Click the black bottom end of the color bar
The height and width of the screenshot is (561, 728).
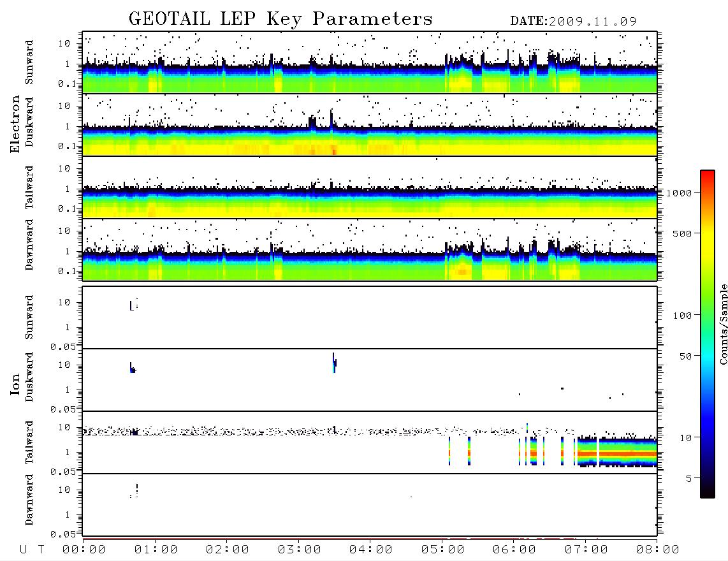click(x=707, y=492)
